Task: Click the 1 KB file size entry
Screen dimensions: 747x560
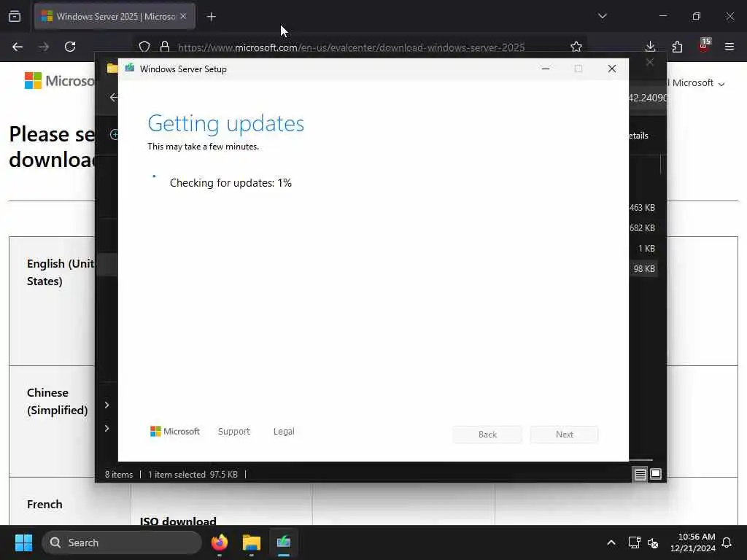Action: pyautogui.click(x=646, y=249)
